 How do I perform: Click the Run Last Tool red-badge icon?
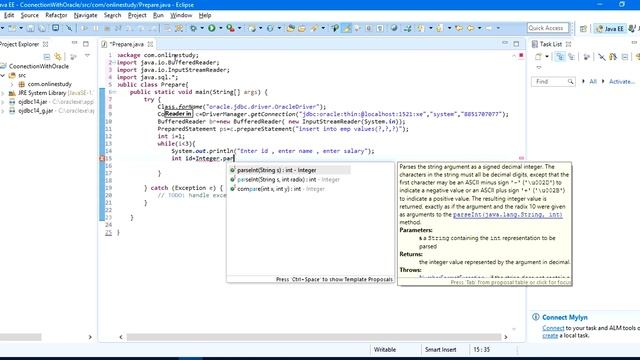click(x=231, y=28)
